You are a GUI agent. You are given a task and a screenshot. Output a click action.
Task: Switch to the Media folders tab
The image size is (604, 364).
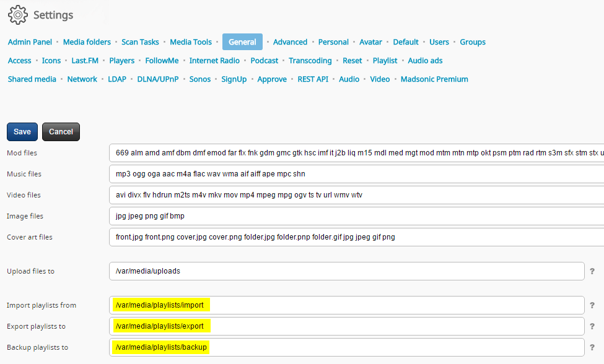pos(87,42)
